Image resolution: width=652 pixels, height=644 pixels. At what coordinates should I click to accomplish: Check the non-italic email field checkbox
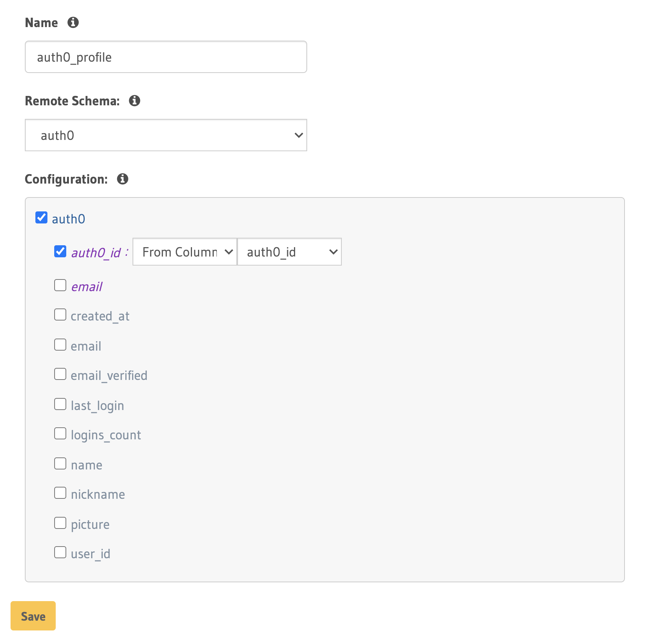[60, 345]
